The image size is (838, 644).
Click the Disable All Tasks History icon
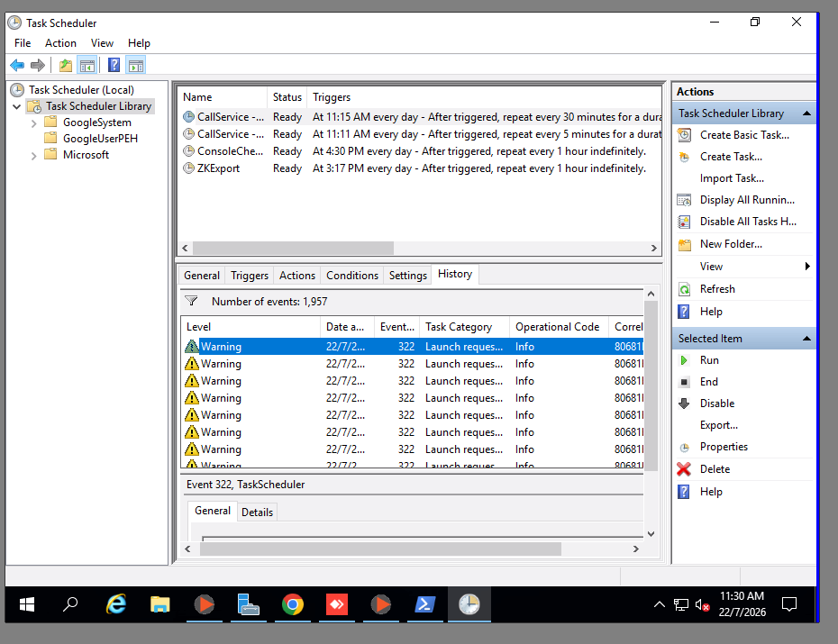[x=684, y=222]
